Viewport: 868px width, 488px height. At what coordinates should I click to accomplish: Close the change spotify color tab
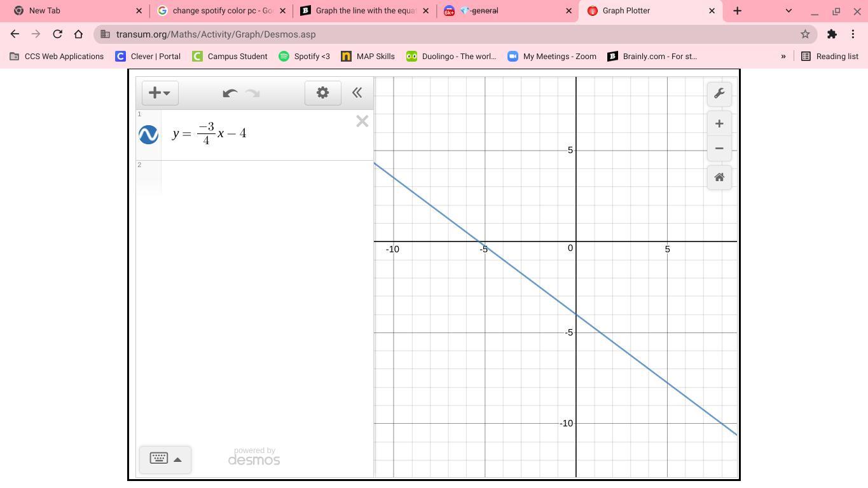pyautogui.click(x=283, y=11)
